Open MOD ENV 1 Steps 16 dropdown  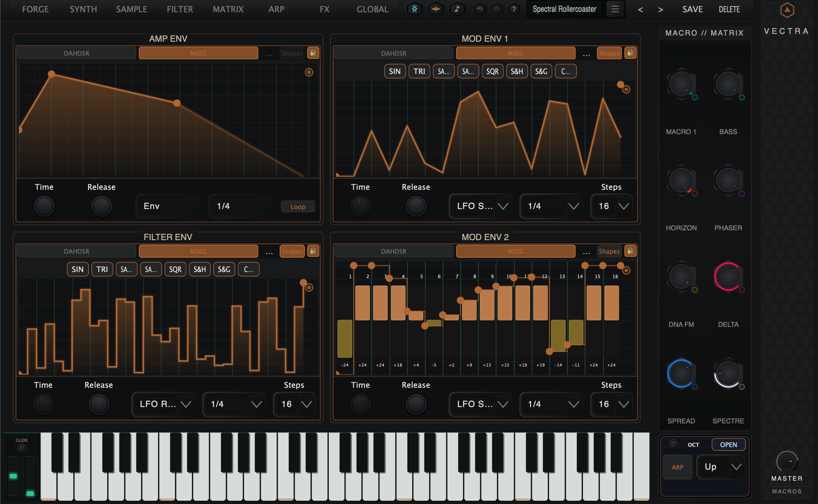click(x=612, y=206)
